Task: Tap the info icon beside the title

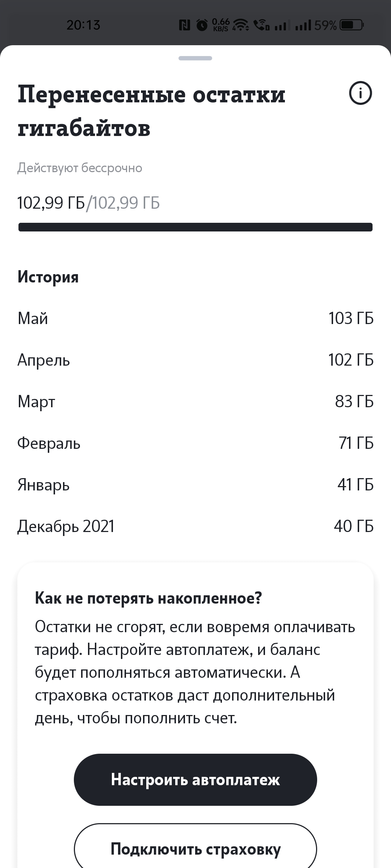Action: point(360,94)
